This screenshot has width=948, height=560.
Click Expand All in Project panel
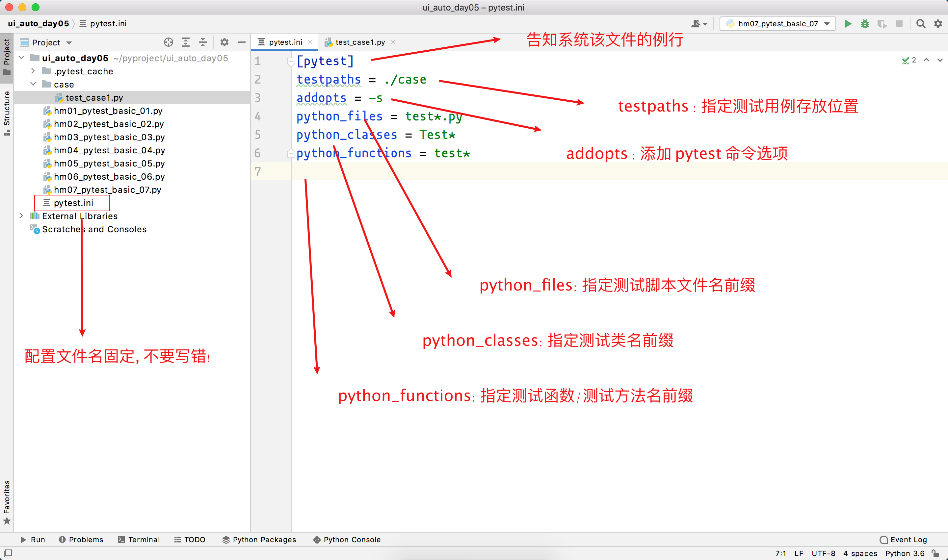pos(185,42)
